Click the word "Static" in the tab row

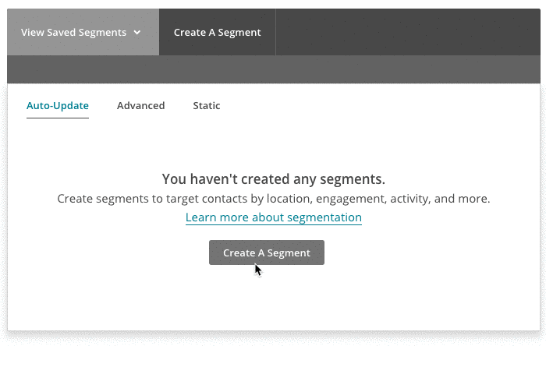(x=207, y=106)
